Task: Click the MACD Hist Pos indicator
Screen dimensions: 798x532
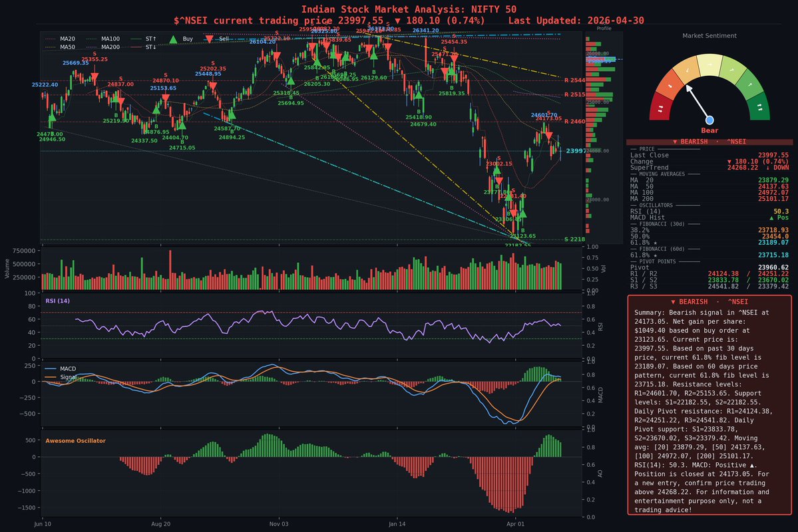Action: pyautogui.click(x=779, y=217)
